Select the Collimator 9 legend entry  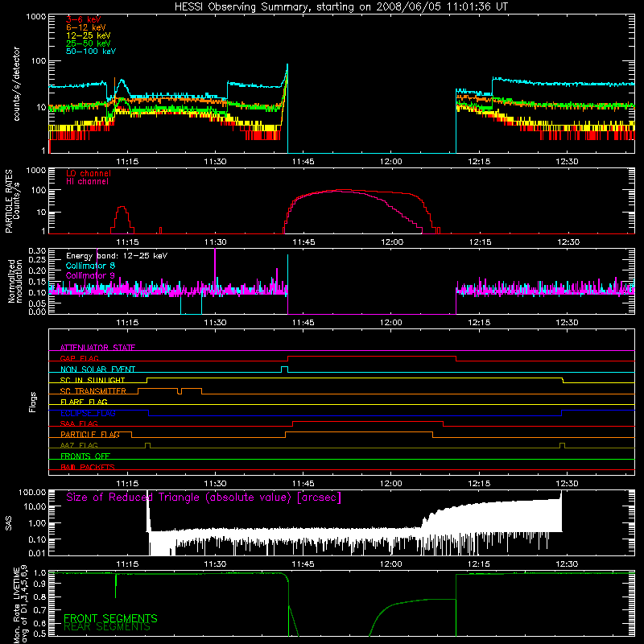click(90, 275)
